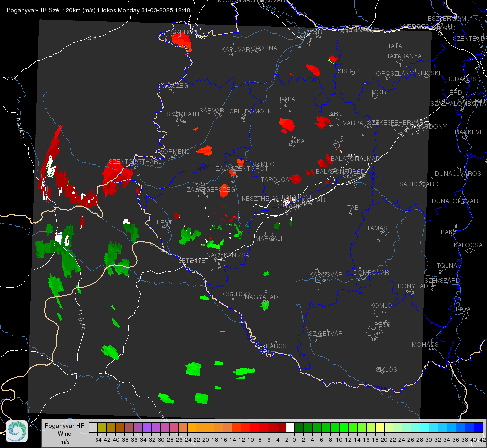Viewport: 487px width, 448px height.
Task: Click the OROSZLANY town label
Action: 395,74
